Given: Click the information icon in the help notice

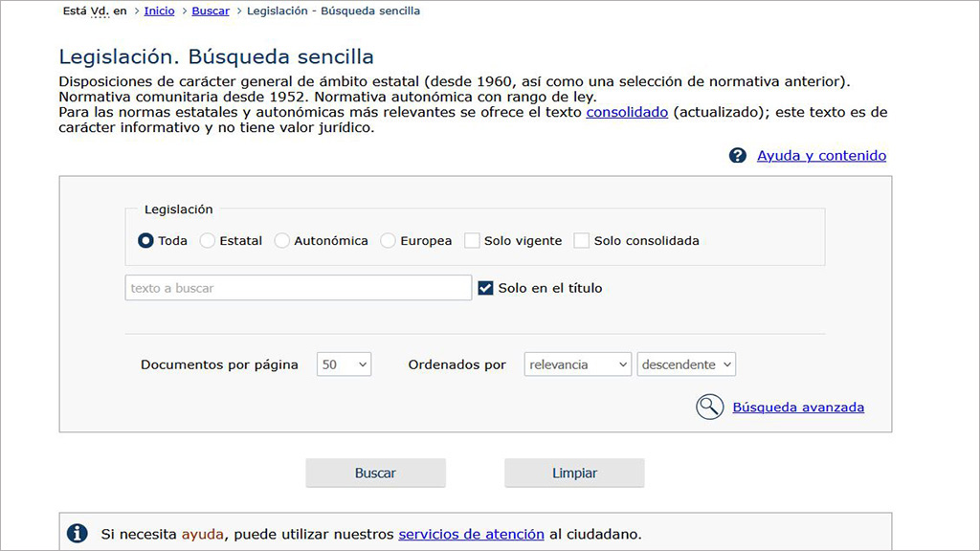Looking at the screenshot, I should click(78, 534).
